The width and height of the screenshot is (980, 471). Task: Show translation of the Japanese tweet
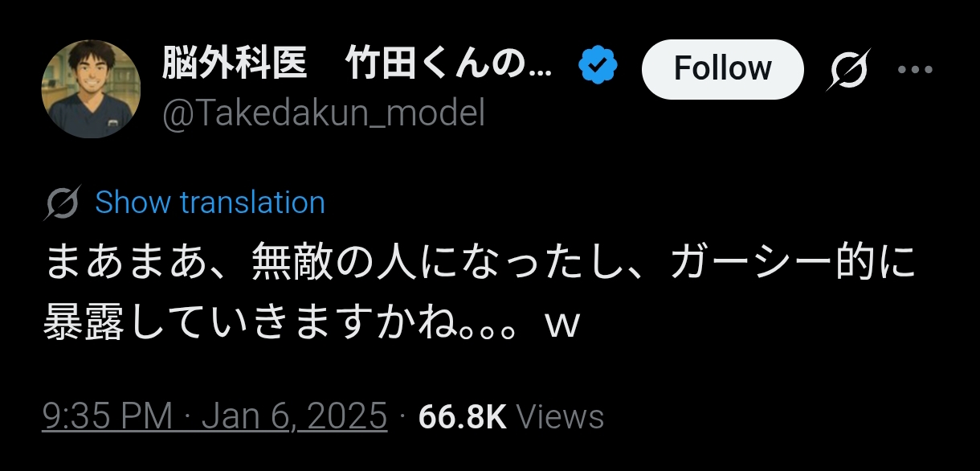(210, 203)
